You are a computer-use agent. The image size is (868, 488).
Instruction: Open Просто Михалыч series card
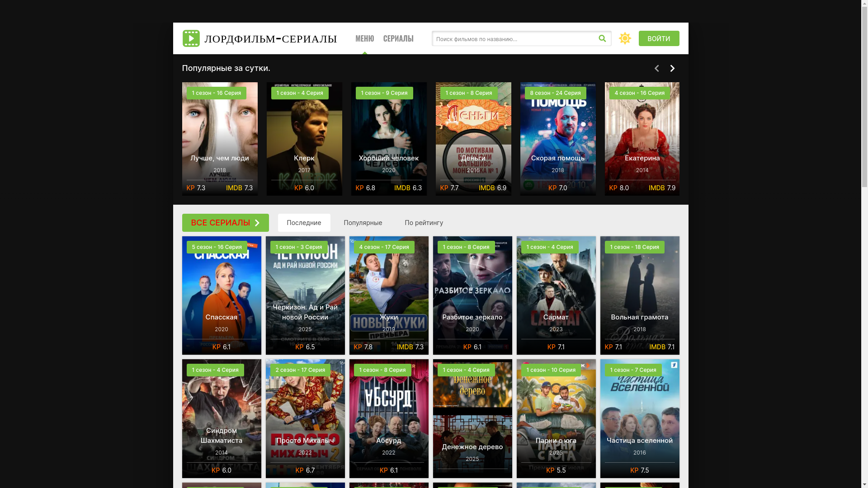coord(305,418)
